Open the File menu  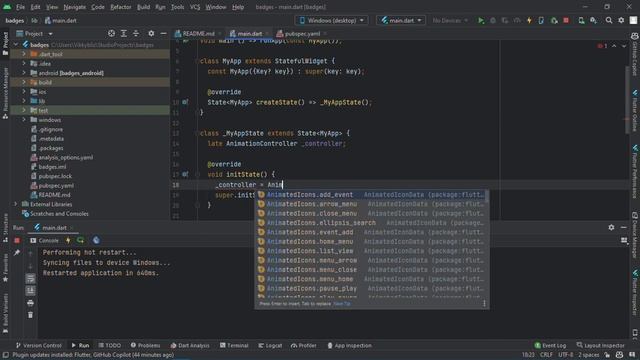pos(20,7)
